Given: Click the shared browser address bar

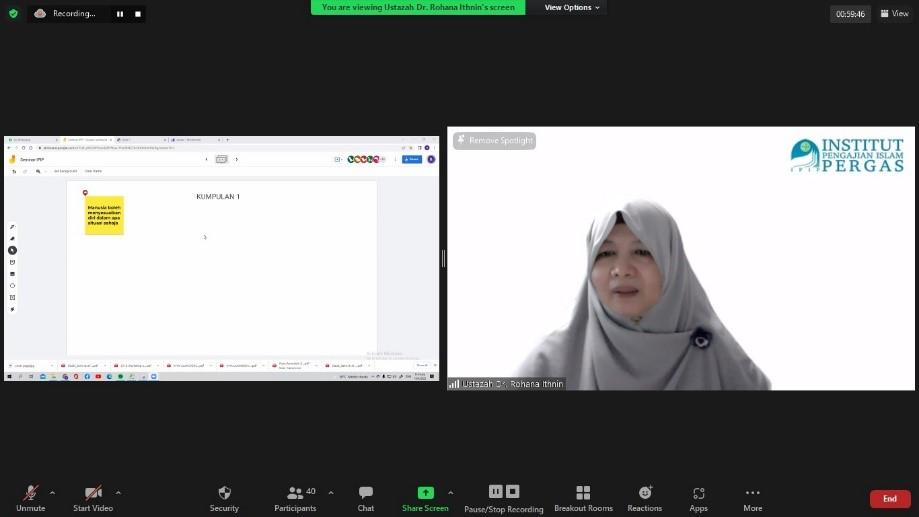Looking at the screenshot, I should pos(217,148).
